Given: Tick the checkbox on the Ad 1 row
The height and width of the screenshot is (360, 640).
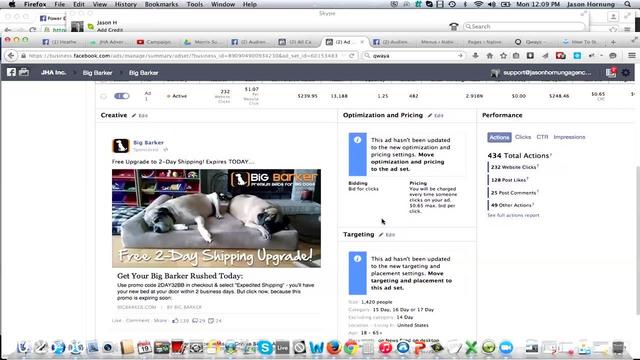Looking at the screenshot, I should click(103, 96).
